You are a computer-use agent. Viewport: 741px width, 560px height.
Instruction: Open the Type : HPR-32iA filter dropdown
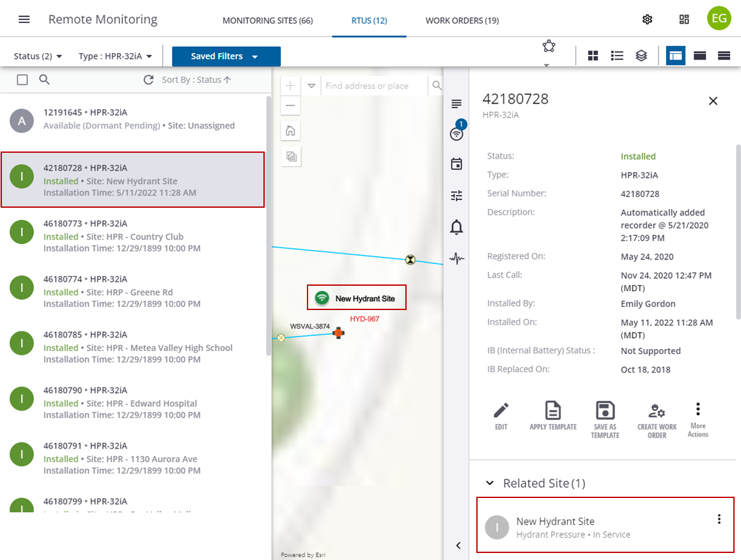(x=115, y=56)
